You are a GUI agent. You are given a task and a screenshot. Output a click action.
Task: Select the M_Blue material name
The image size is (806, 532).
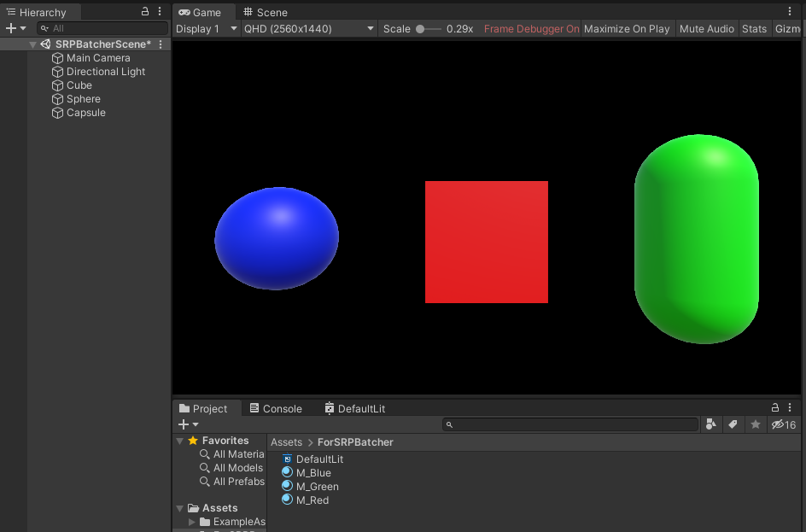pos(313,473)
